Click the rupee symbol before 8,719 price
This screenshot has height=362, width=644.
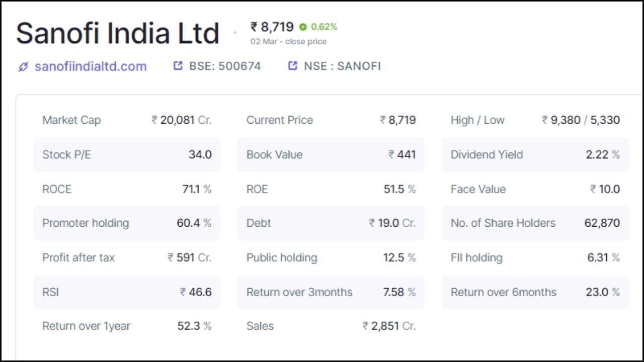click(254, 27)
